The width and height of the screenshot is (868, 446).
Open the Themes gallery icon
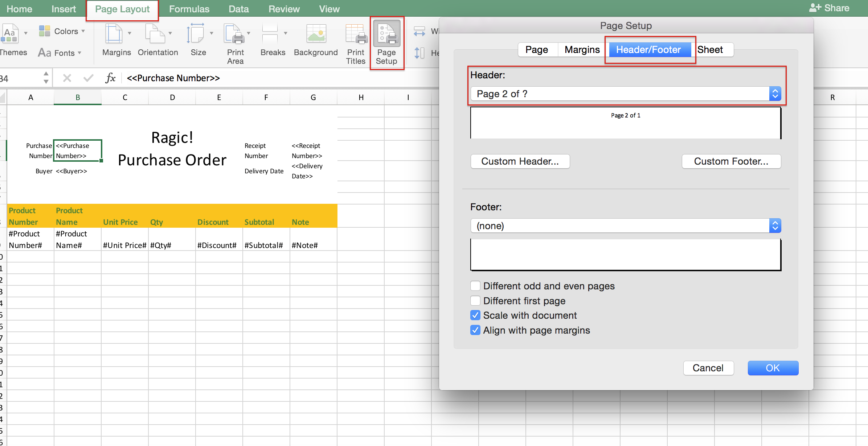(x=10, y=34)
